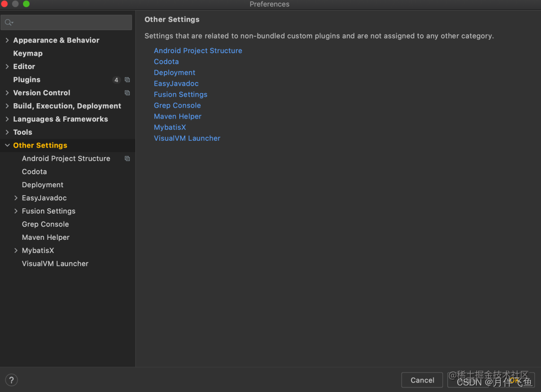
Task: Click the Cancel button
Action: [x=422, y=380]
